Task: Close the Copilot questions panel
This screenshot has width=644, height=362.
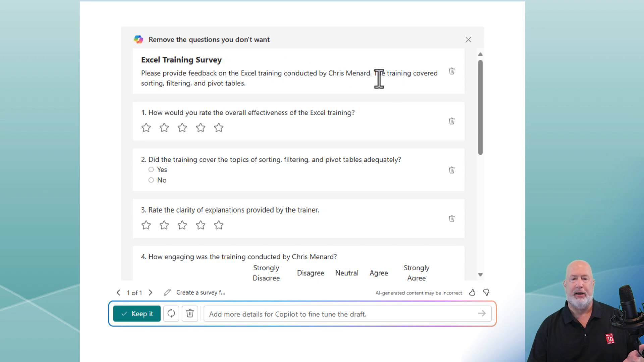Action: pyautogui.click(x=468, y=40)
